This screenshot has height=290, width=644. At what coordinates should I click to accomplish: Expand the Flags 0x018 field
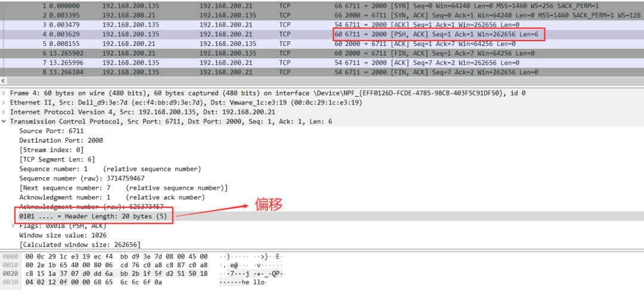pyautogui.click(x=14, y=226)
